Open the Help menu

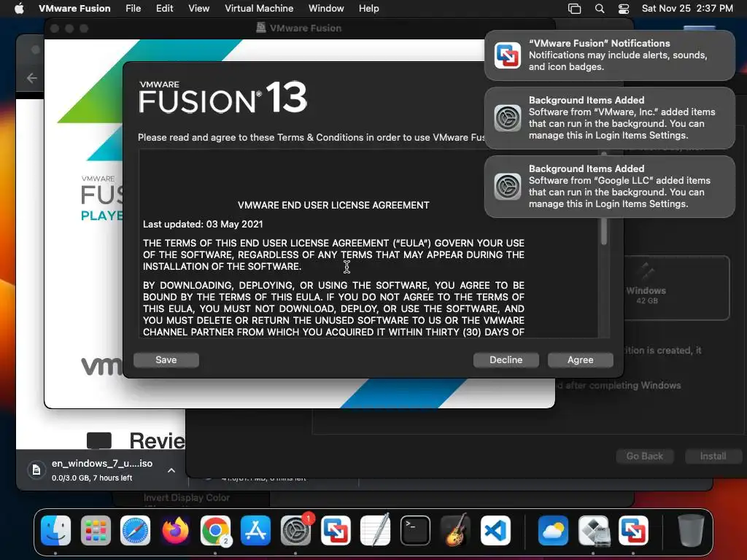click(x=368, y=8)
